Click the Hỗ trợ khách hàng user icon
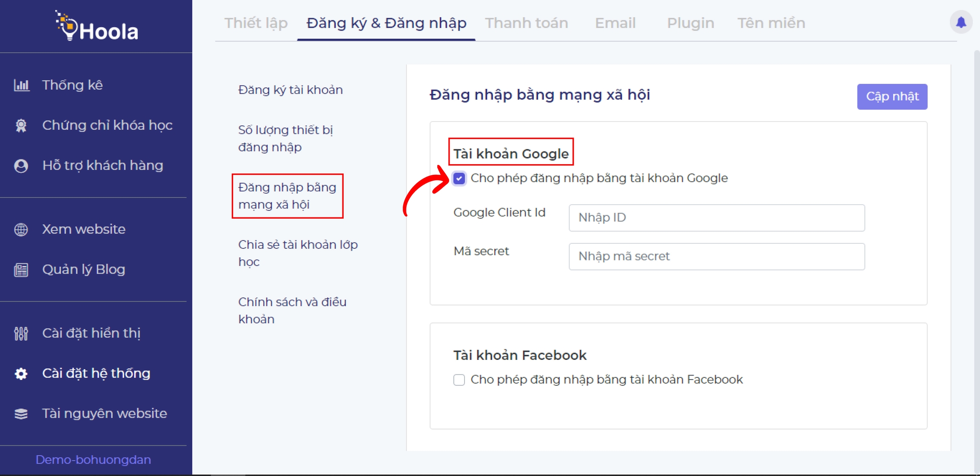 tap(21, 165)
